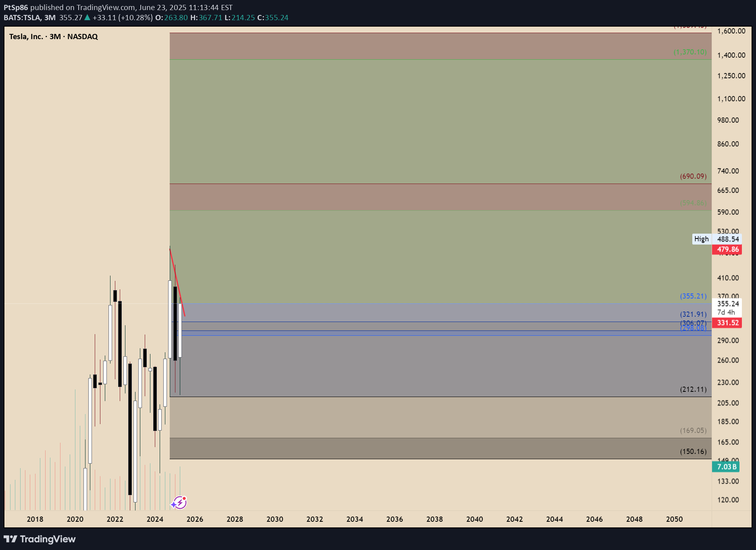This screenshot has height=550, width=756.
Task: Click the 205.00 price axis tick
Action: (x=728, y=403)
